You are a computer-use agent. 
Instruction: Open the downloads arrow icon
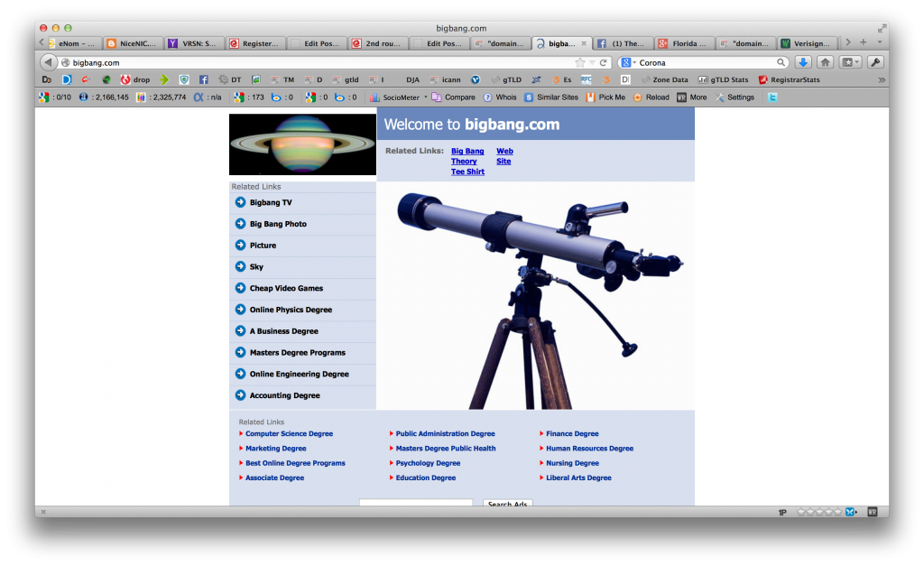803,62
